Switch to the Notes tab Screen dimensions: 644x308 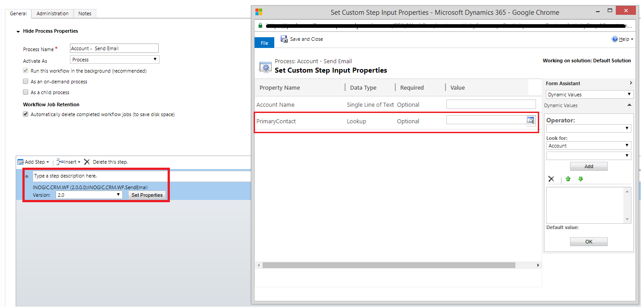[x=85, y=13]
